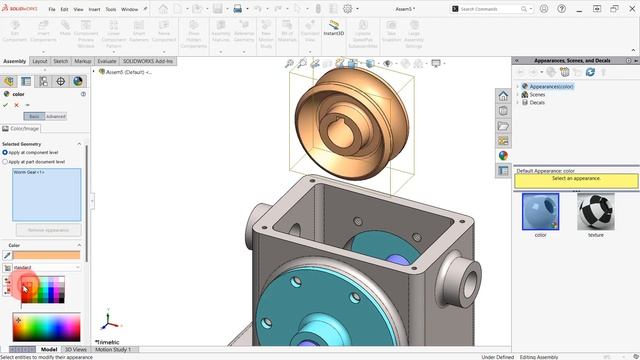Click in the Search Commands field

[x=490, y=9]
